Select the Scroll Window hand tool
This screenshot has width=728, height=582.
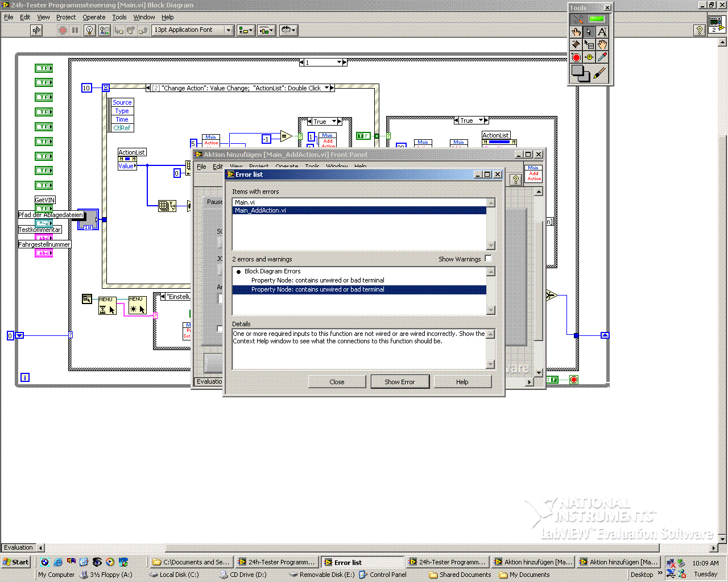602,44
